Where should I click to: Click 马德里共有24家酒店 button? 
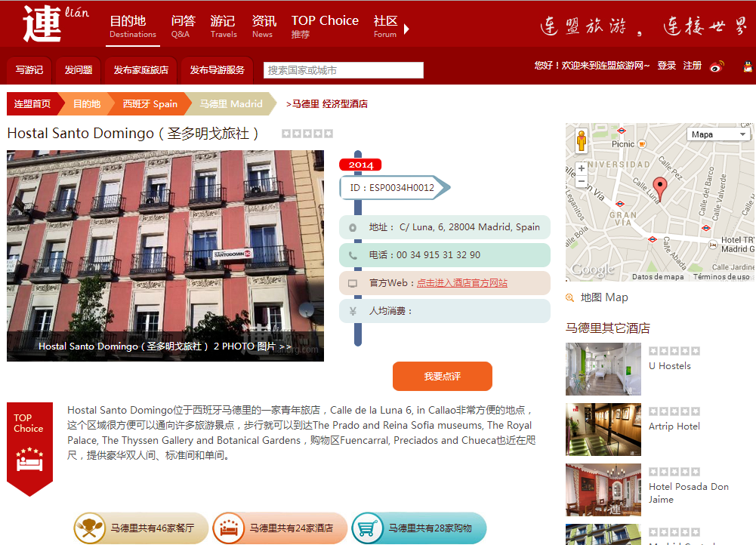pos(279,528)
